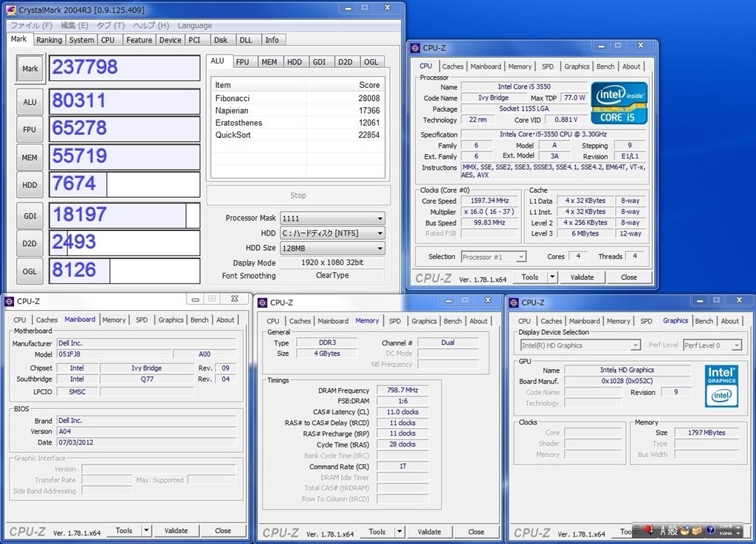Click the DRAM Frequency value 798.7 MHz
756x544 pixels.
click(x=402, y=390)
